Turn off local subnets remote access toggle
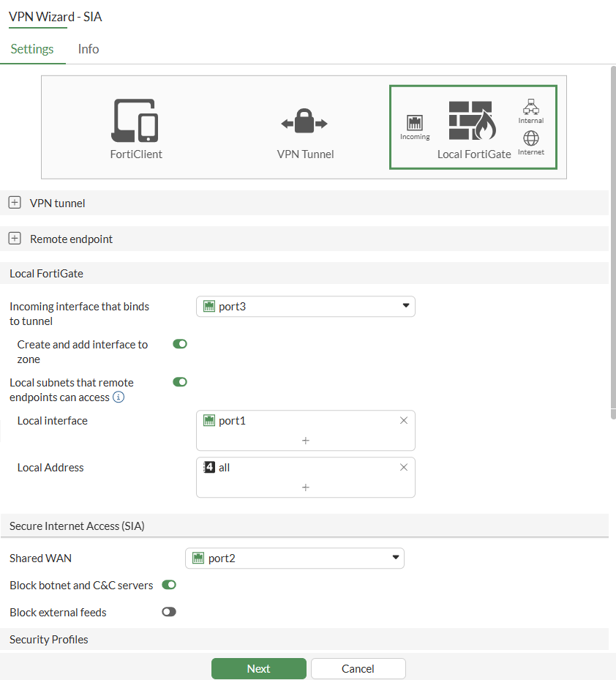The image size is (616, 680). pos(180,381)
